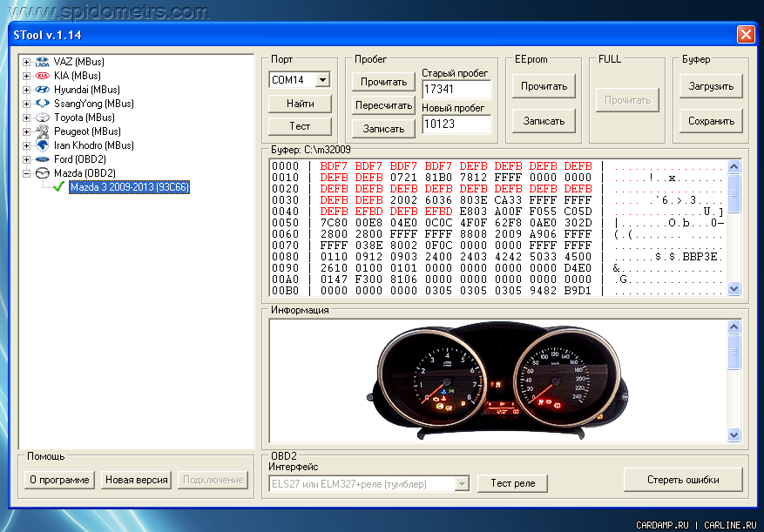The height and width of the screenshot is (532, 764).
Task: Click the Стереть ошибки button
Action: point(683,480)
